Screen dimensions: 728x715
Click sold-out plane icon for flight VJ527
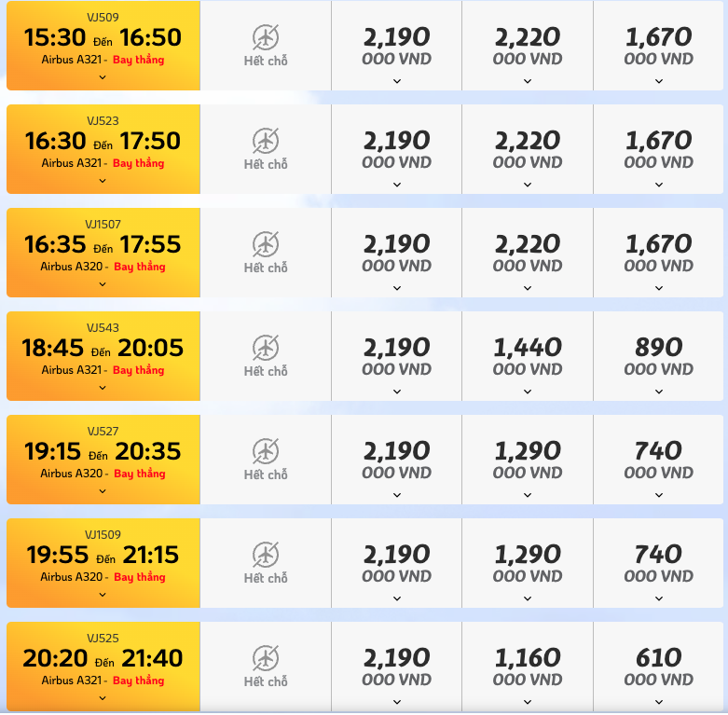pos(266,451)
